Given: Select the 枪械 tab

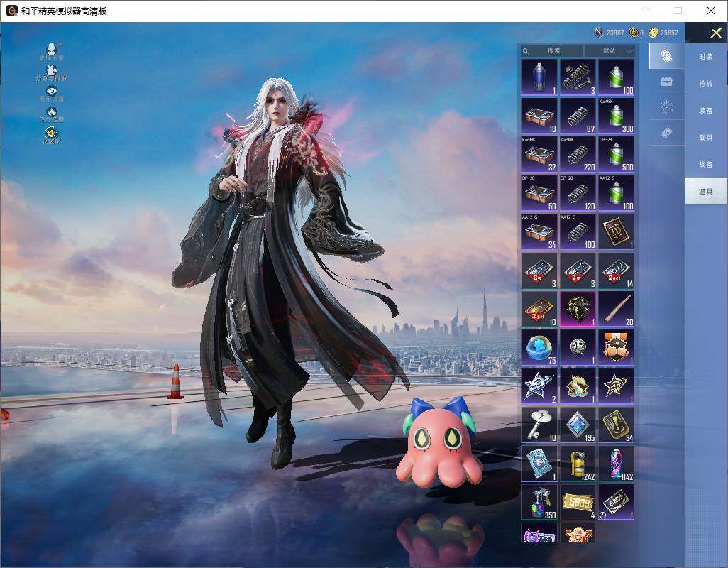Looking at the screenshot, I should [x=706, y=84].
